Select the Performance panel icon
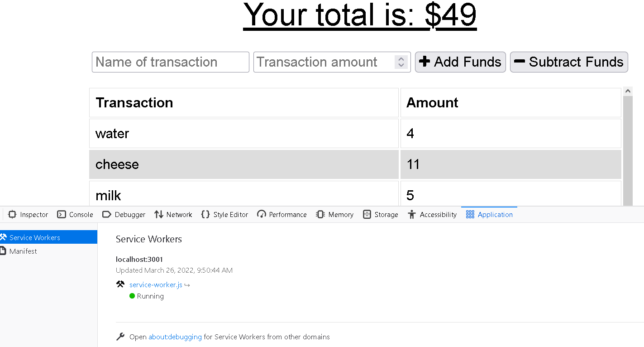The image size is (644, 347). (x=262, y=214)
